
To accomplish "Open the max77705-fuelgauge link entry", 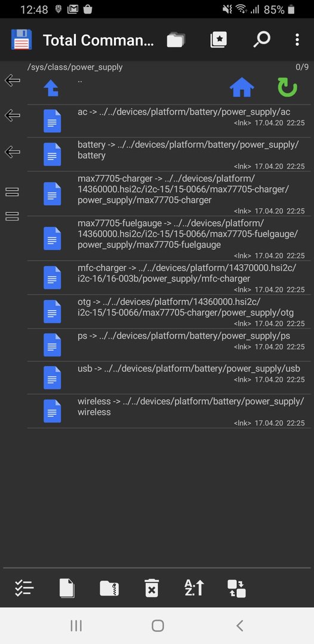I will point(169,239).
